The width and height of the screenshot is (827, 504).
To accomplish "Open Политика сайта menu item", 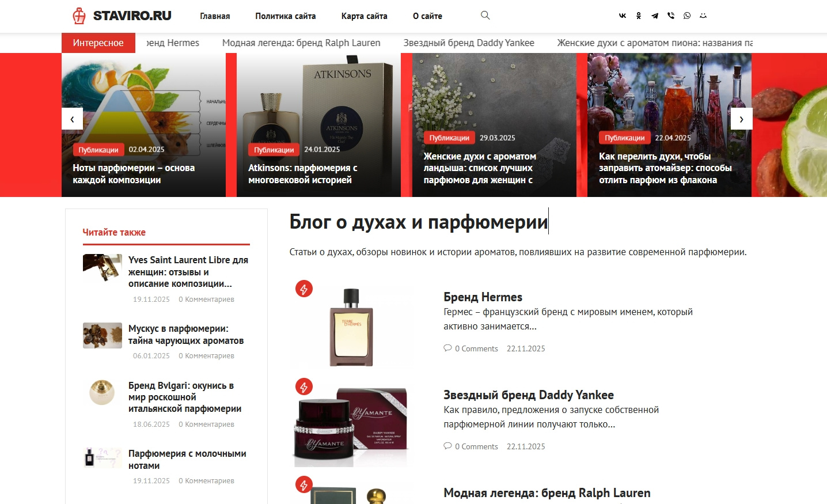I will click(x=286, y=16).
